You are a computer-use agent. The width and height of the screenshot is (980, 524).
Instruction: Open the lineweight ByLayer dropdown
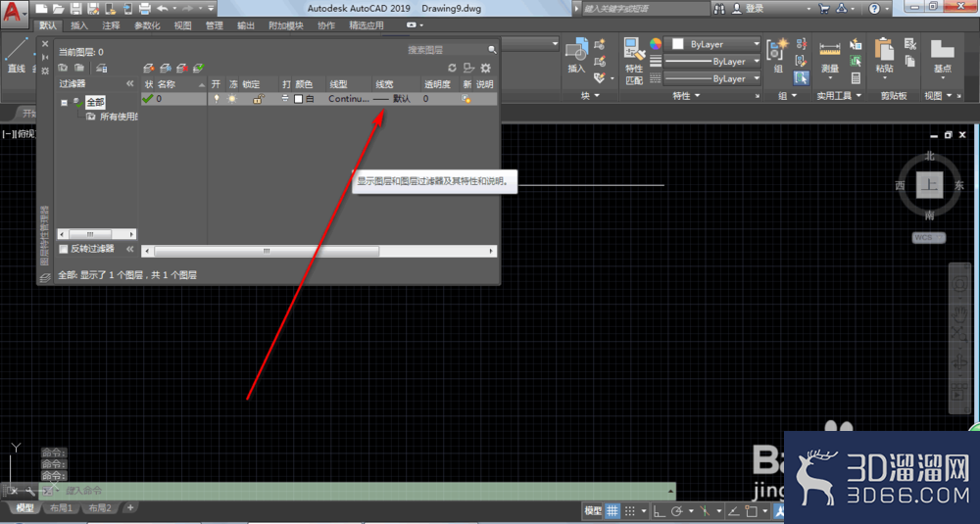click(x=711, y=61)
